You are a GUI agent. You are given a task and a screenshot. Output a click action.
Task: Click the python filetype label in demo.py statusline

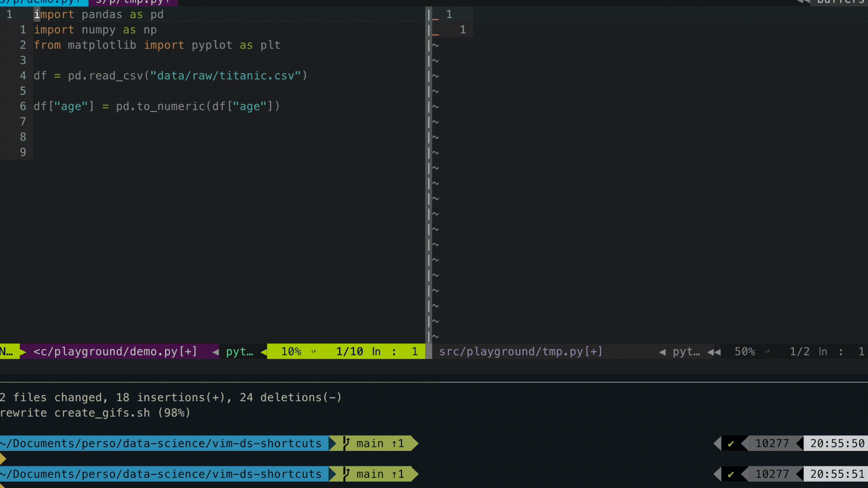click(x=239, y=352)
